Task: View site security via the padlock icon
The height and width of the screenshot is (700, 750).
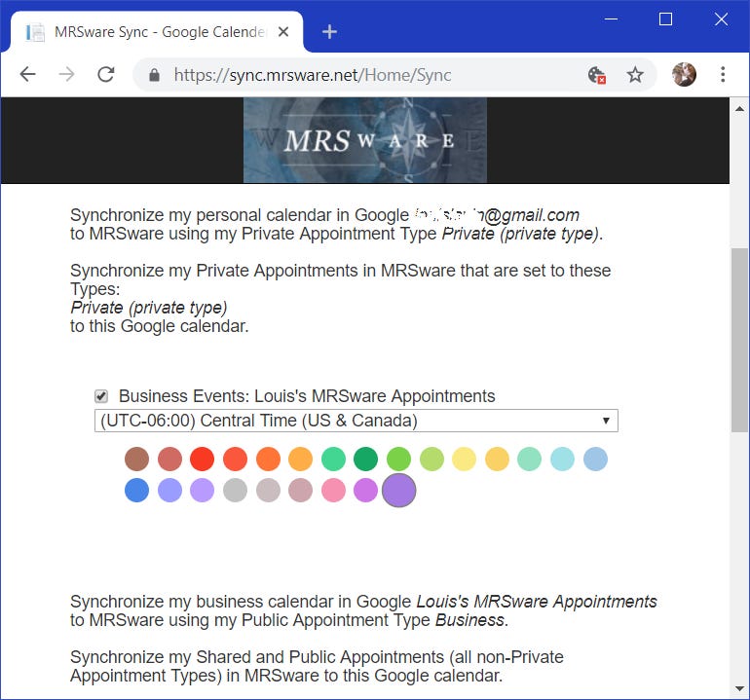Action: (x=154, y=75)
